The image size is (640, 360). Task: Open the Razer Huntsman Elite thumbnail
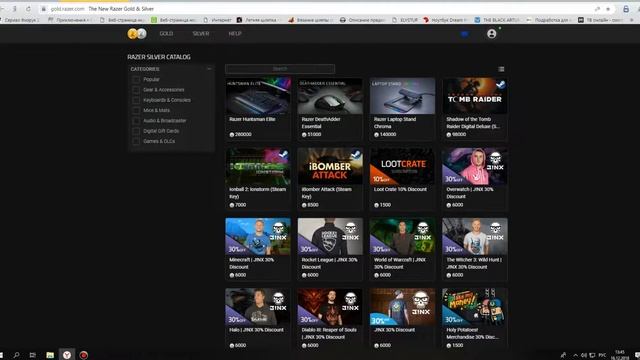point(258,96)
